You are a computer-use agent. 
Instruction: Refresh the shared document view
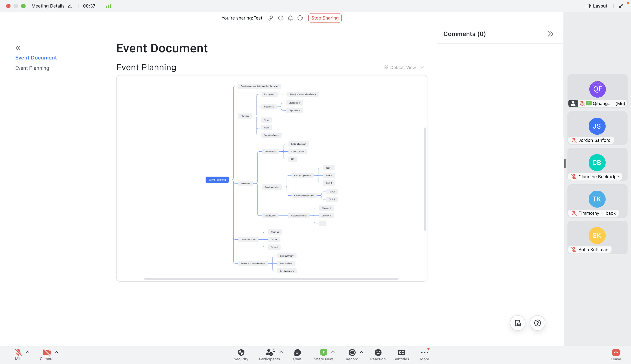point(280,18)
